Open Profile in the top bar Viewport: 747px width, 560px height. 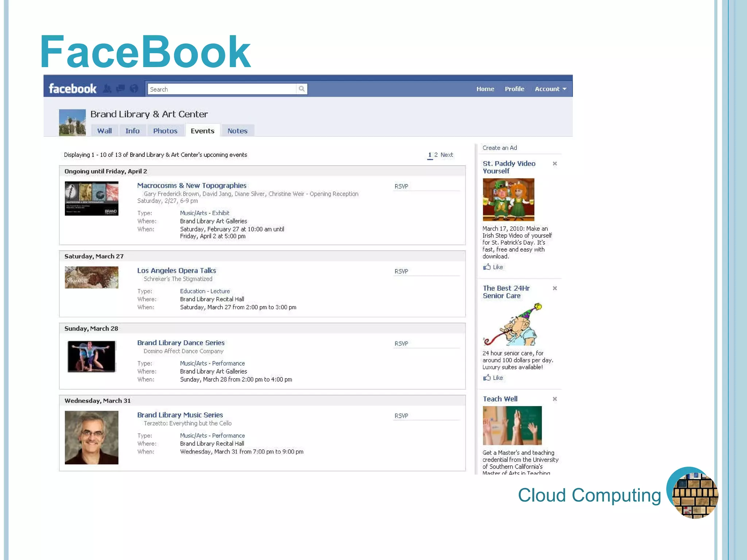click(x=514, y=89)
